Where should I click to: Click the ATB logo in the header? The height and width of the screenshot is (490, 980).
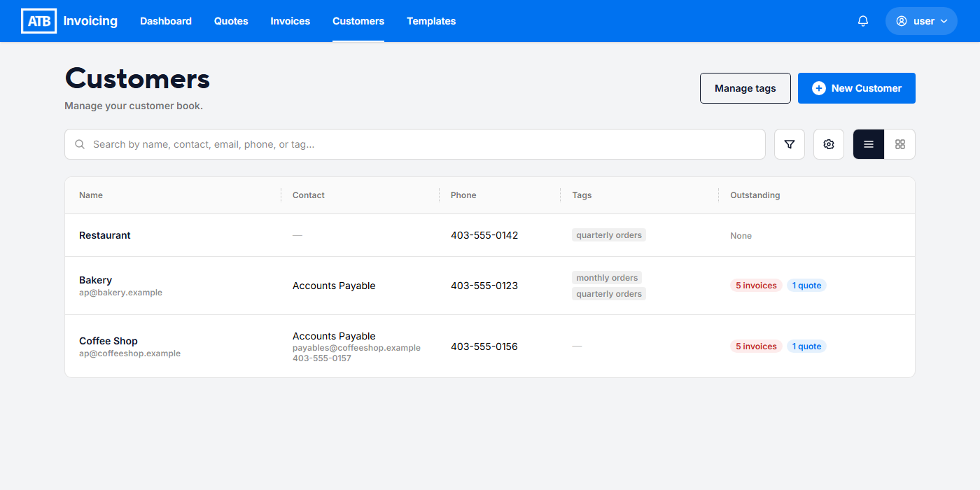(x=38, y=21)
